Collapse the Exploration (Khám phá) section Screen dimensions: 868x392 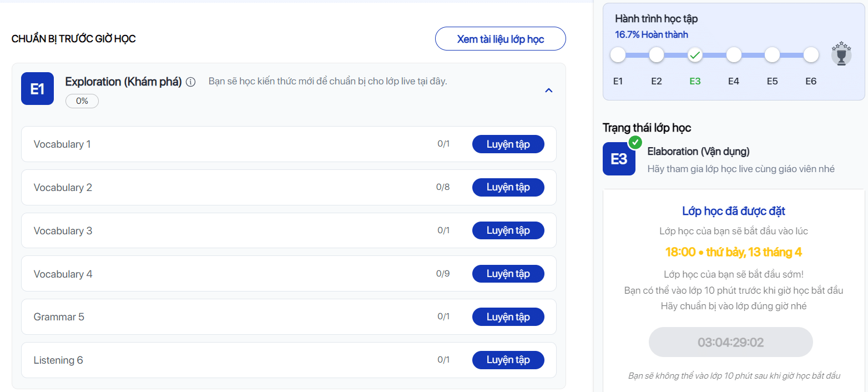(548, 89)
